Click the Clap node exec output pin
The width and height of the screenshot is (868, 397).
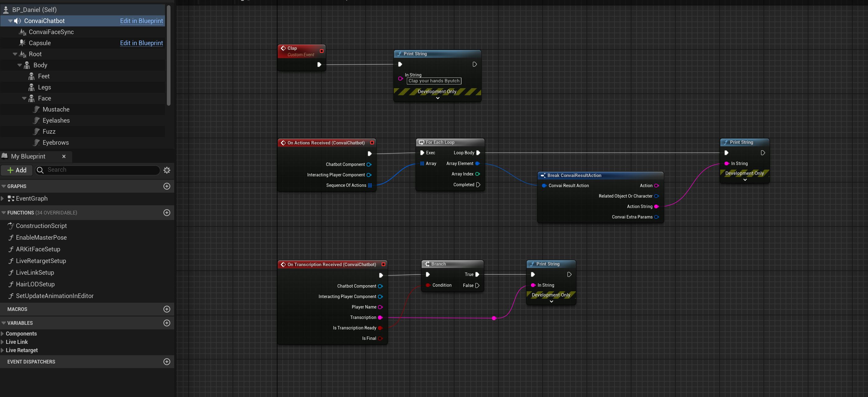pyautogui.click(x=319, y=64)
